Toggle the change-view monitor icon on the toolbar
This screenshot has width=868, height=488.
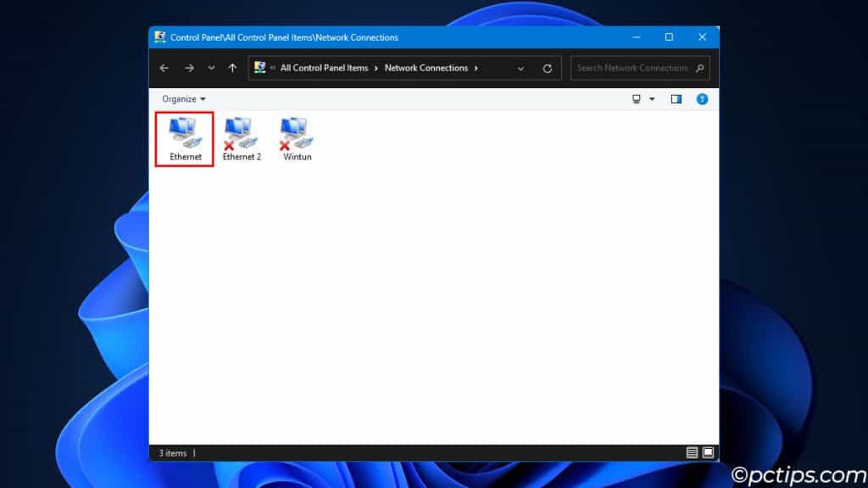[x=636, y=99]
